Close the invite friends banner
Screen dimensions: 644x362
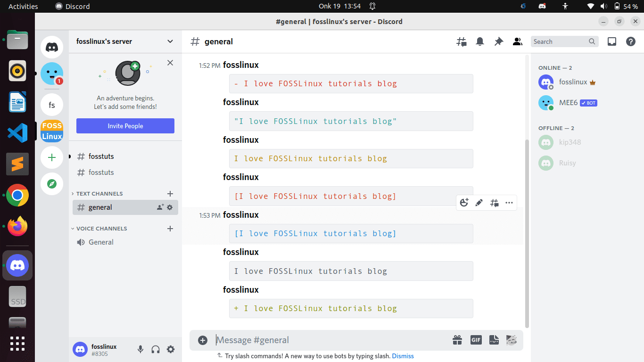click(170, 63)
